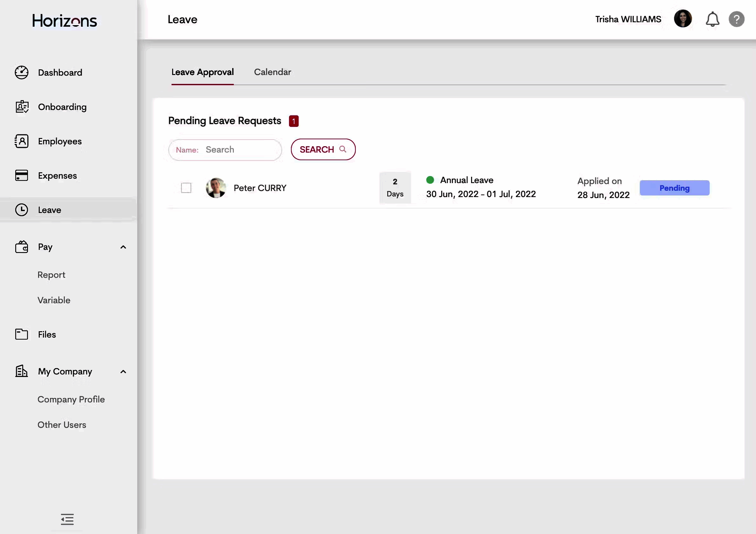Switch to the Calendar tab

tap(272, 72)
